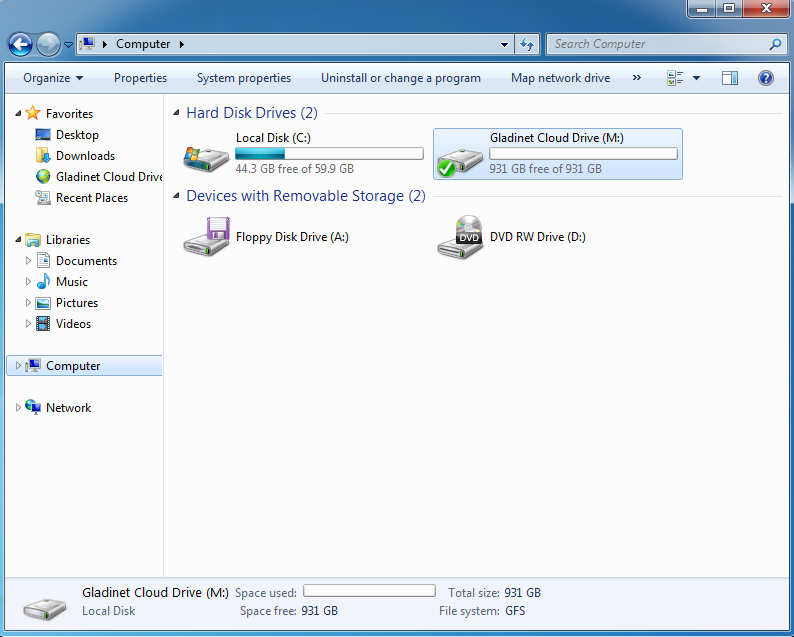The image size is (794, 637).
Task: Click the 931 GB free of 931 GB text
Action: [545, 169]
